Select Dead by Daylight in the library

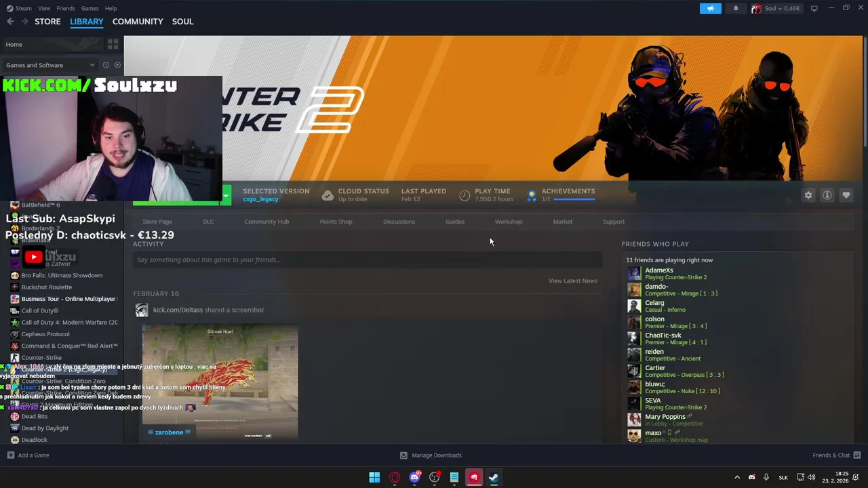[x=45, y=428]
